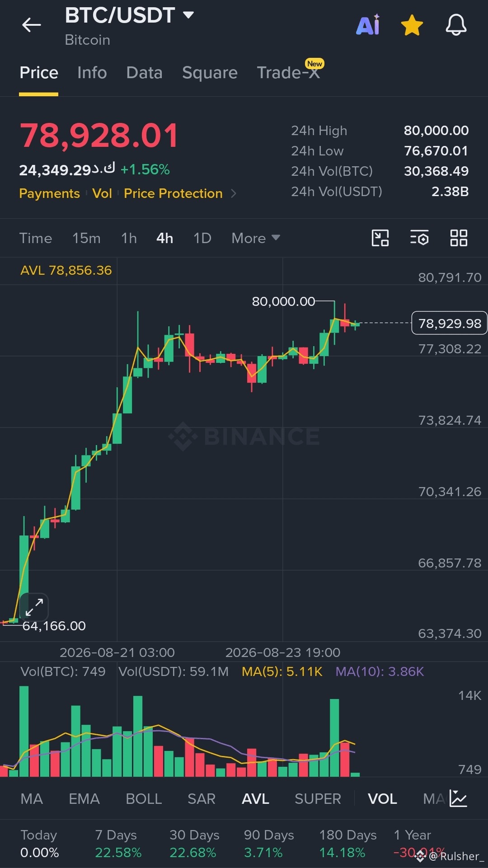Tap the 90 Days 3.71% stat
Image resolution: width=488 pixels, height=868 pixels.
(269, 844)
